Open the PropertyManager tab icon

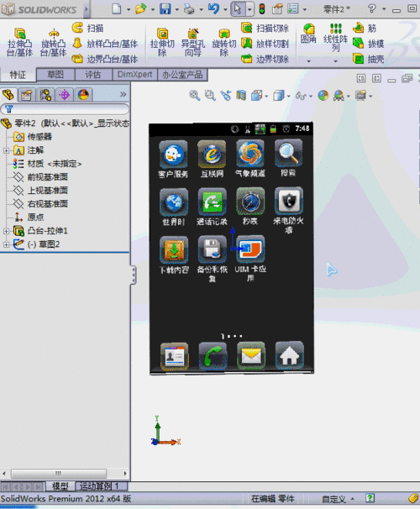click(27, 95)
